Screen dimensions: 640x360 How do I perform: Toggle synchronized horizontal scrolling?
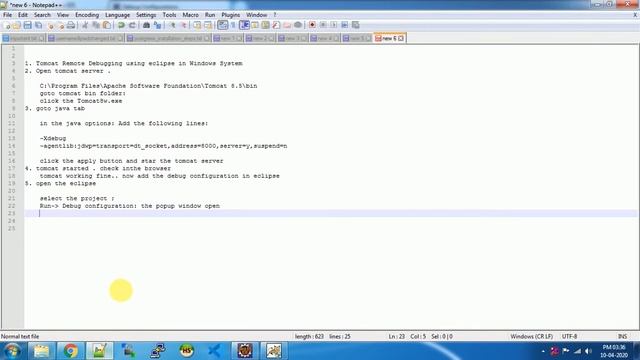click(x=208, y=25)
